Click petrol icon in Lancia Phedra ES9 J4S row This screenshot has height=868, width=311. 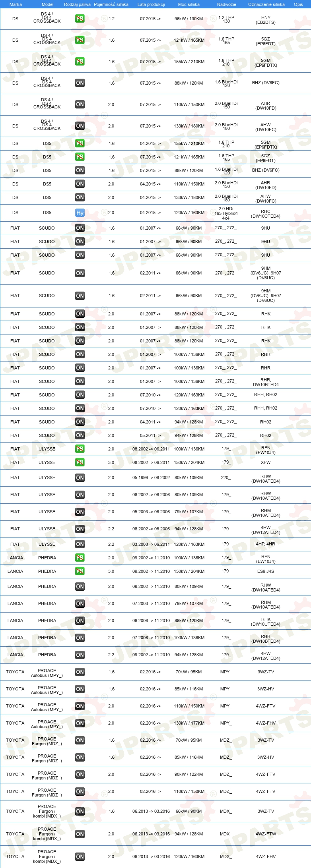click(x=80, y=571)
